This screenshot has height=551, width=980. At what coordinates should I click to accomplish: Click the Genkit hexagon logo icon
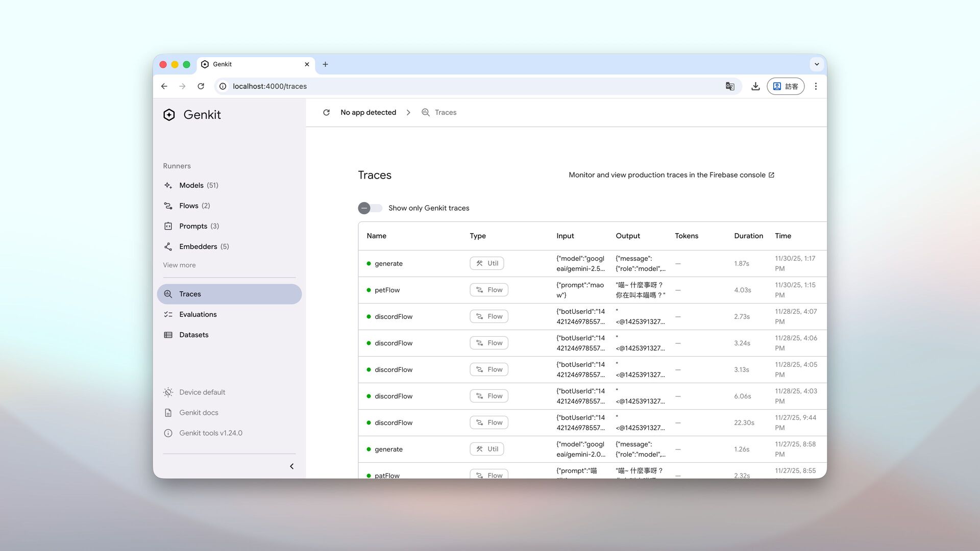click(x=169, y=115)
